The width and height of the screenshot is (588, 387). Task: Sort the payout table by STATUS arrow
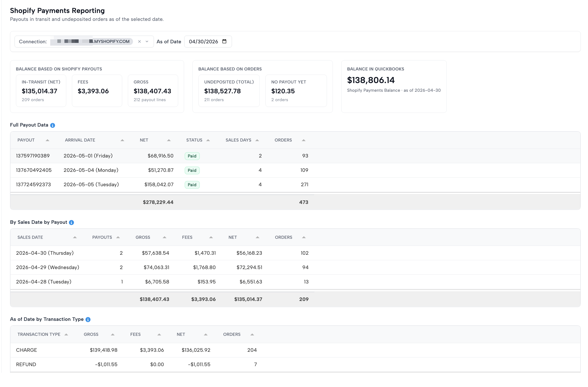point(208,140)
